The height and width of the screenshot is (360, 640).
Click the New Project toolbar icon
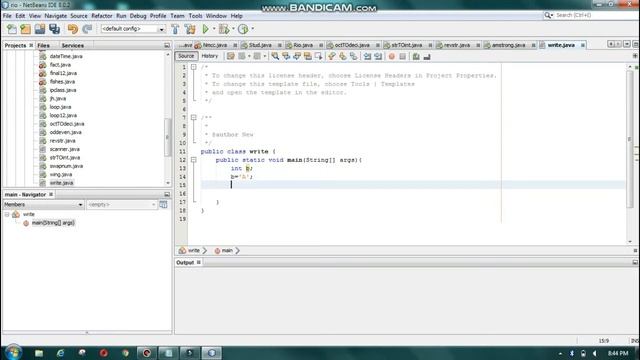click(25, 29)
